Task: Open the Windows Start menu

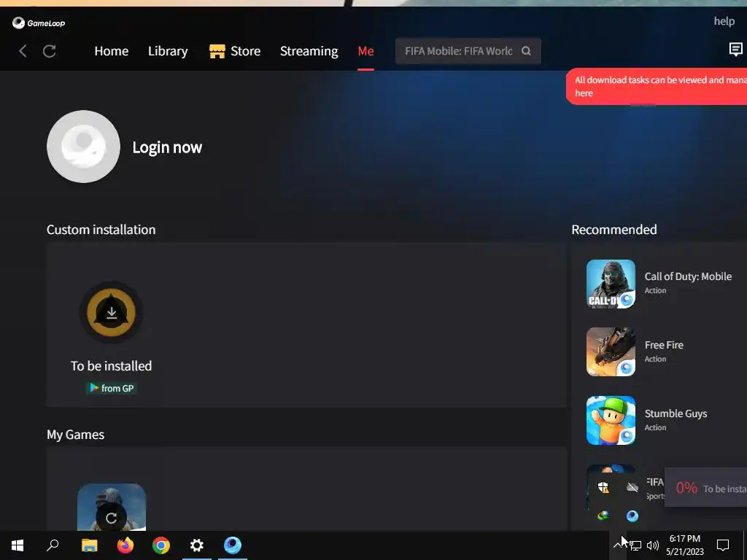Action: click(x=18, y=545)
